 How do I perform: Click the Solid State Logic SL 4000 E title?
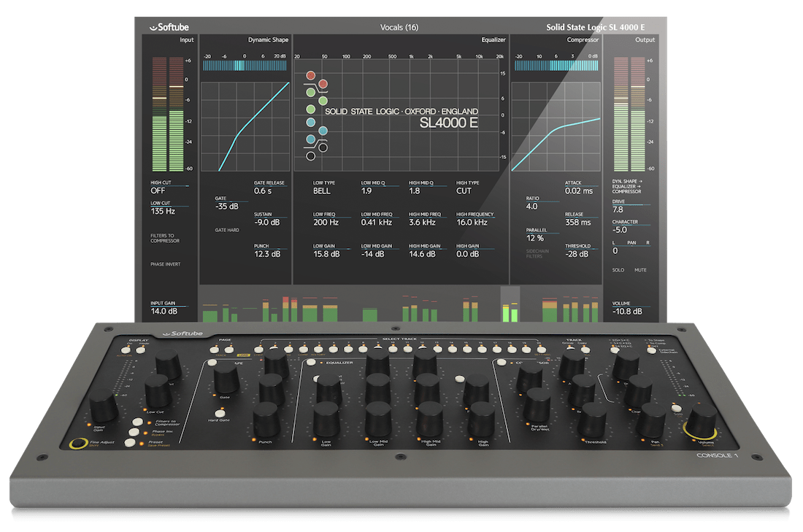[x=595, y=27]
